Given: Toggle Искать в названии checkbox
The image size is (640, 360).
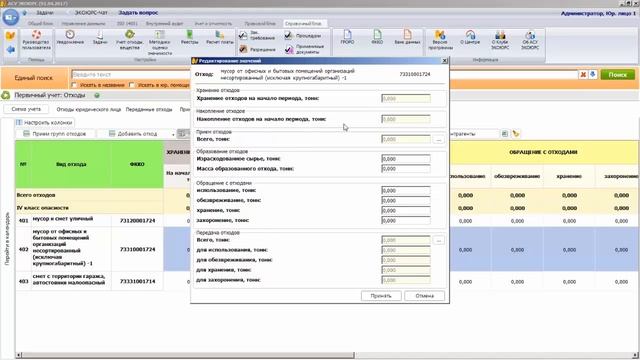Looking at the screenshot, I should click(x=74, y=85).
